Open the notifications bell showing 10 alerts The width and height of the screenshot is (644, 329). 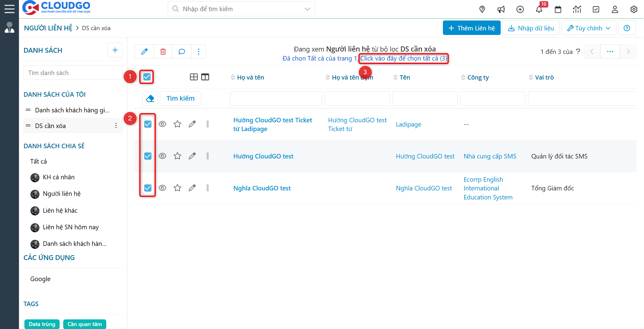(539, 9)
